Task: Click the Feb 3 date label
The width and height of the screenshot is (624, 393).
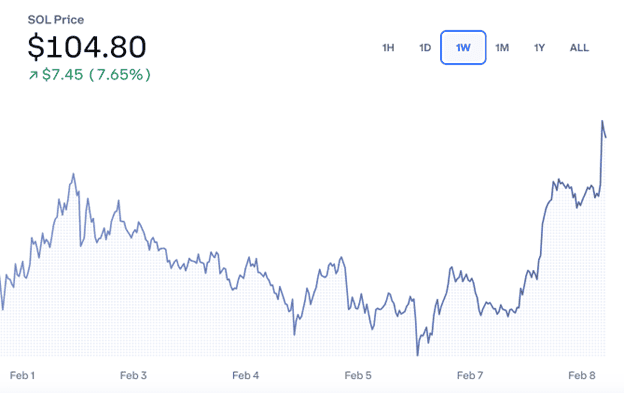Action: click(x=133, y=375)
